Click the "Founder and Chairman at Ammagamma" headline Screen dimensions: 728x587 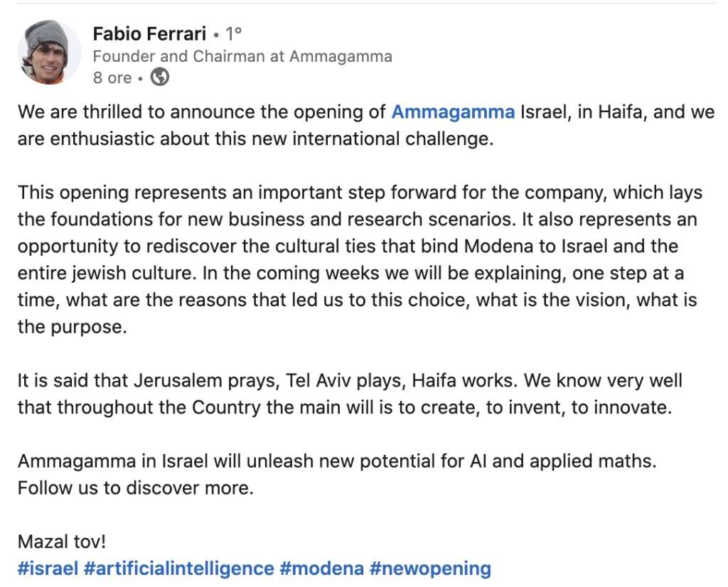[242, 56]
